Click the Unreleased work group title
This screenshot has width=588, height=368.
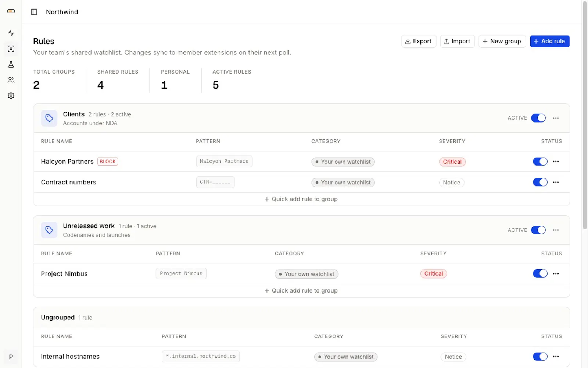[x=89, y=226]
